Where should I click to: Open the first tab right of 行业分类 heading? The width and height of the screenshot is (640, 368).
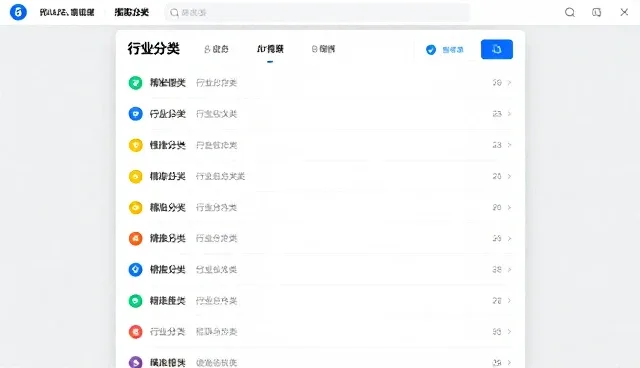point(216,49)
